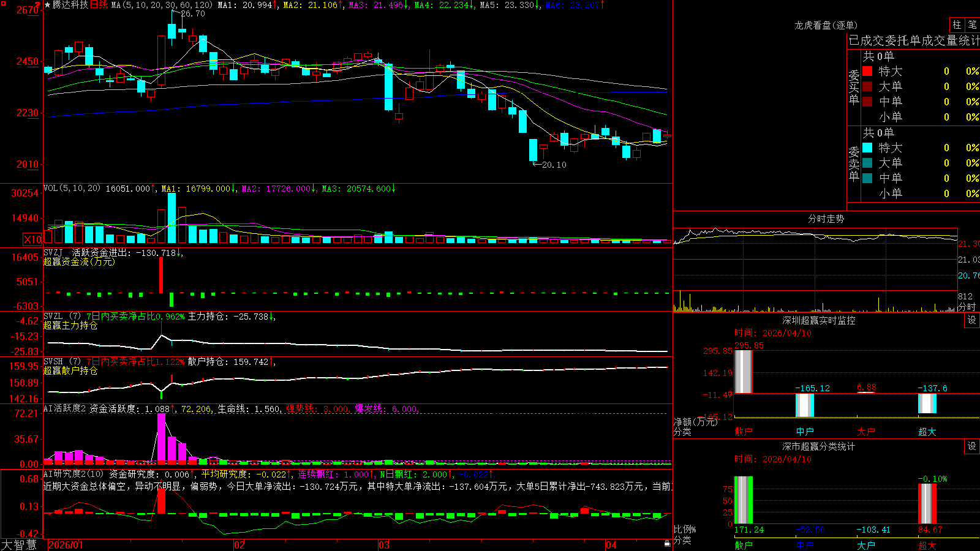
Task: Click the 大户 category label in 深圳超赢实时监控
Action: click(x=866, y=432)
